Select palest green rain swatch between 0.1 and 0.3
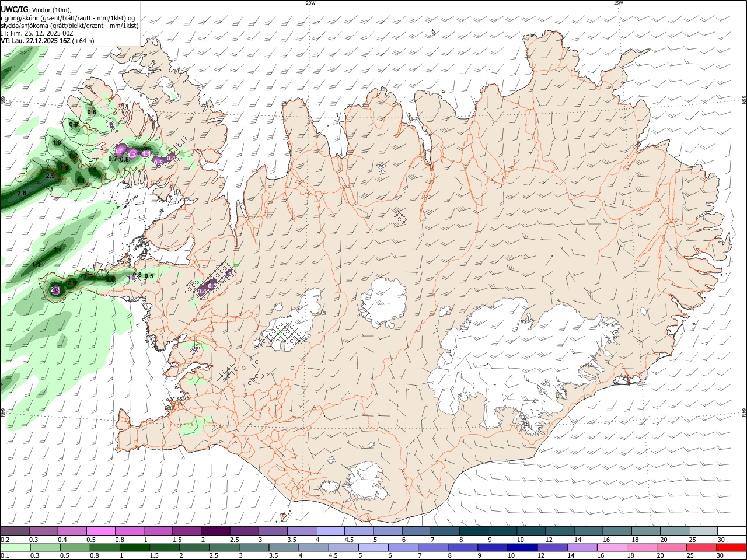Screen dimensions: 747x560 pos(15,547)
